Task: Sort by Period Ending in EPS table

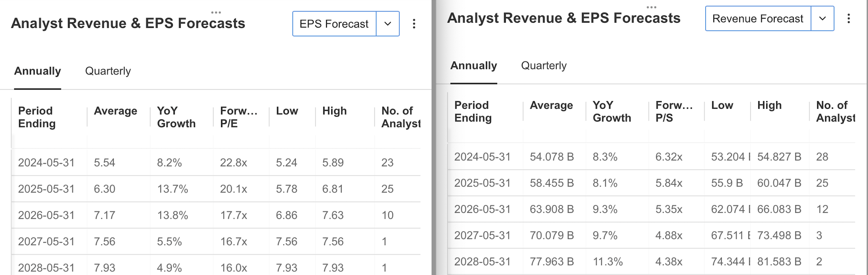Action: tap(37, 117)
